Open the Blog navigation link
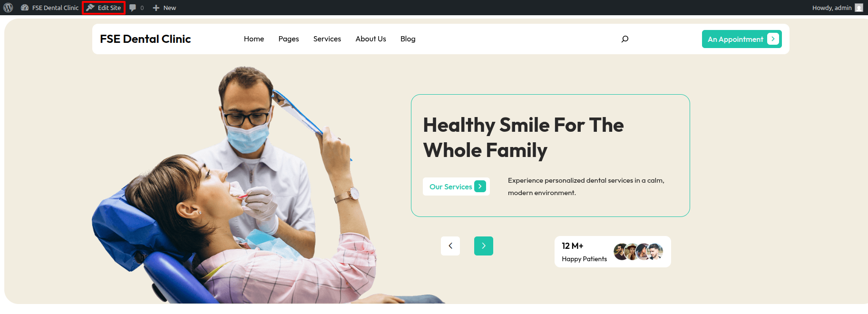Viewport: 868px width, 314px height. (408, 39)
